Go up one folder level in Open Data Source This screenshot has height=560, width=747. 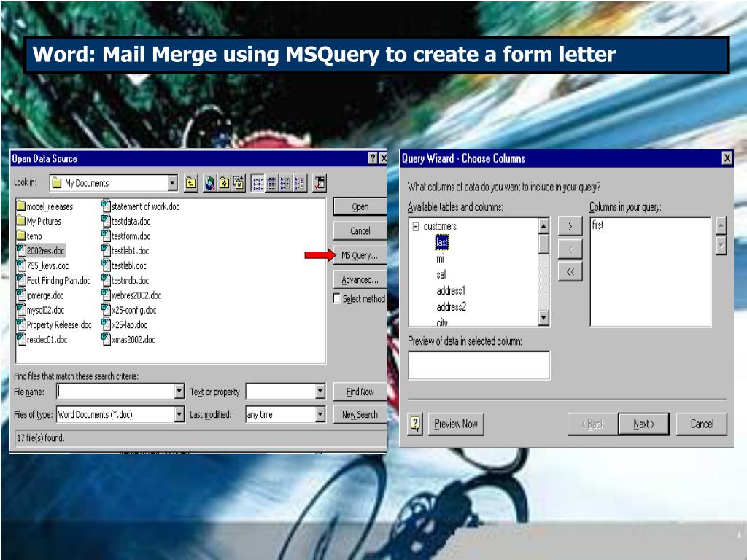click(191, 183)
